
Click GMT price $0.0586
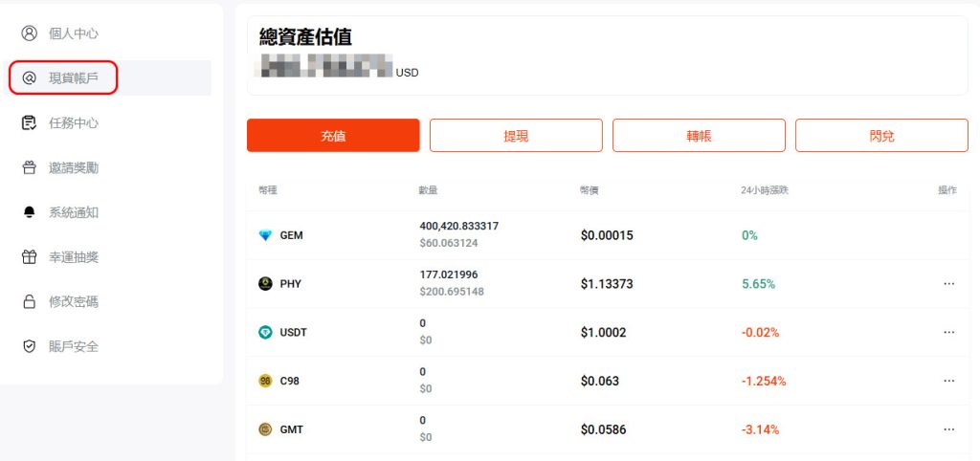(x=603, y=429)
